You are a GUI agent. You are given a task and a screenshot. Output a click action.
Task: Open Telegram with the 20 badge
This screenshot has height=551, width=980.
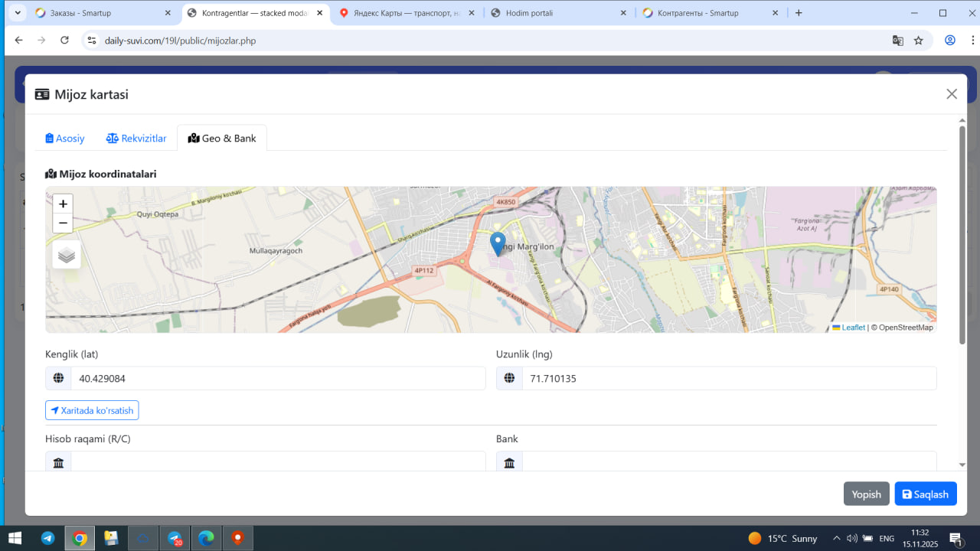175,539
